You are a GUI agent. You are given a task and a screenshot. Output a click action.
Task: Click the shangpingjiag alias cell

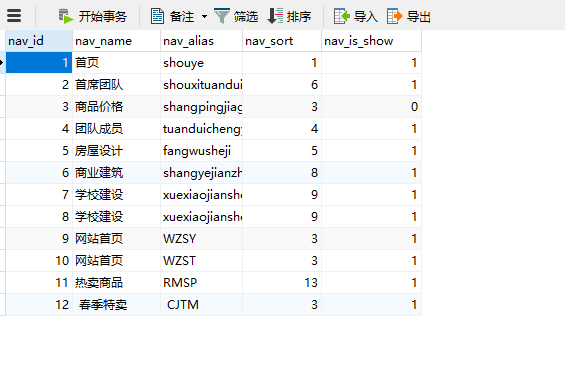click(201, 107)
